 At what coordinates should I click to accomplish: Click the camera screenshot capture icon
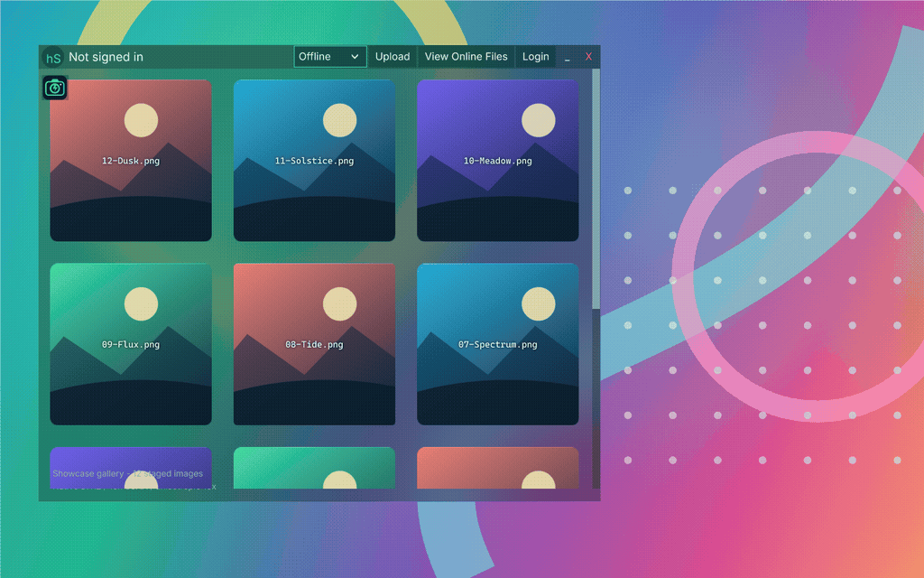coord(55,88)
